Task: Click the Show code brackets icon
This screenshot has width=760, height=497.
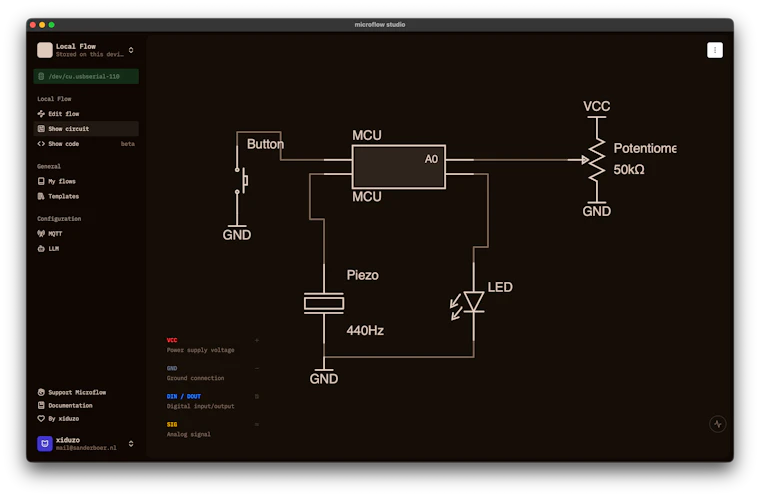Action: 41,144
